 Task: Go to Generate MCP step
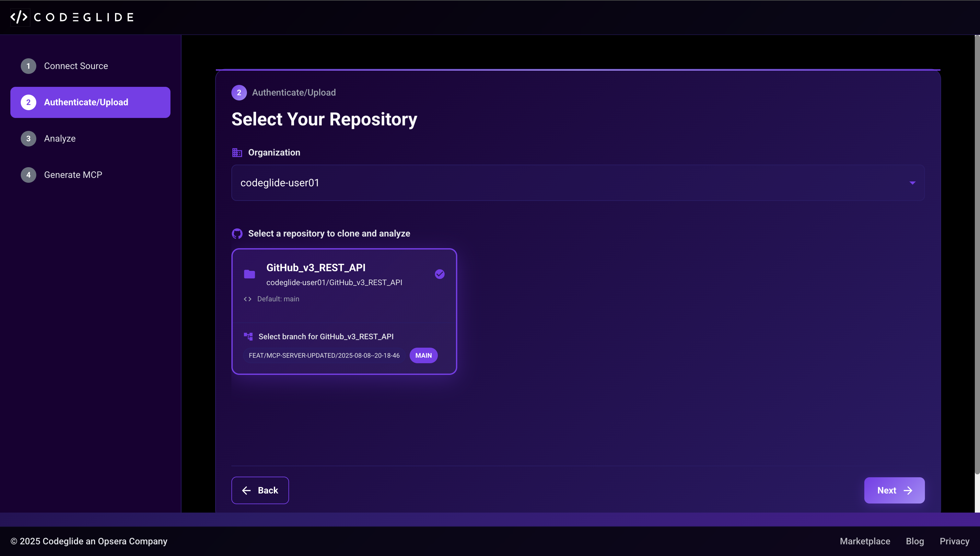(x=90, y=175)
